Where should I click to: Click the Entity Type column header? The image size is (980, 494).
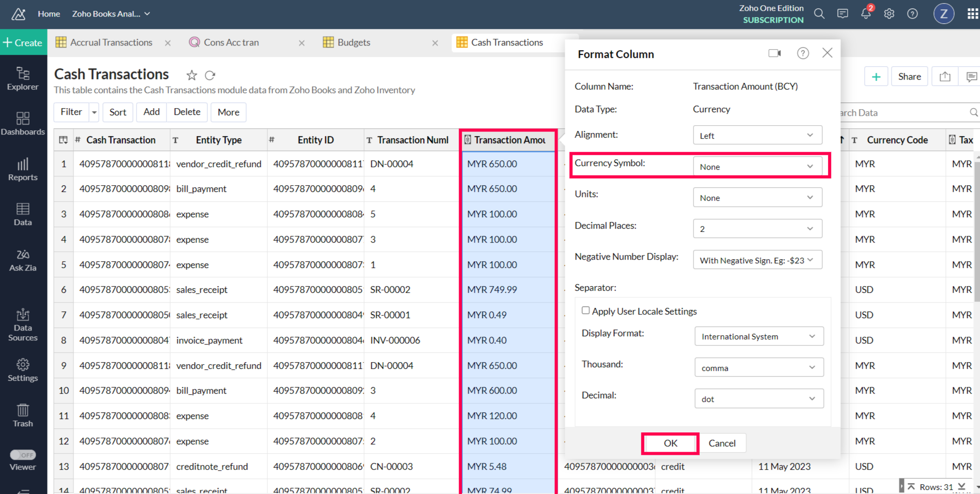pos(219,140)
